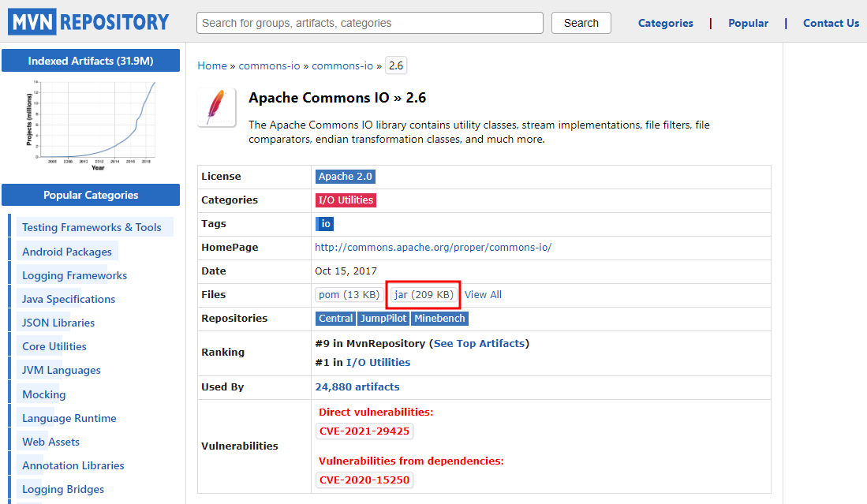
Task: Click the Apache Commons IO feather icon
Action: [217, 107]
